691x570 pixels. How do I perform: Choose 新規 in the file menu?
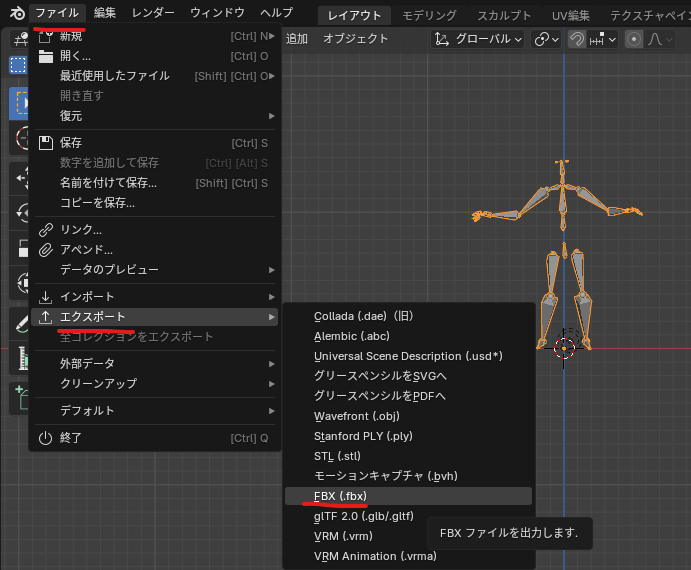(155, 36)
